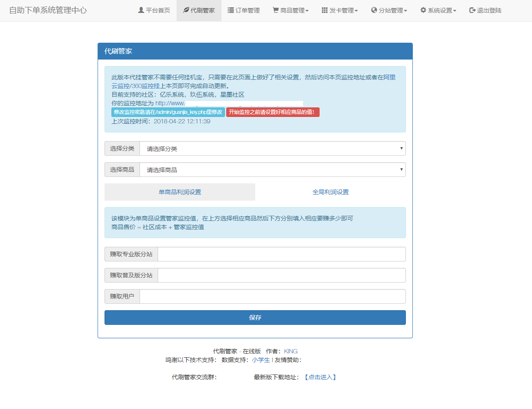Image resolution: width=532 pixels, height=409 pixels.
Task: Click the 赚取用户 input field
Action: (282, 296)
